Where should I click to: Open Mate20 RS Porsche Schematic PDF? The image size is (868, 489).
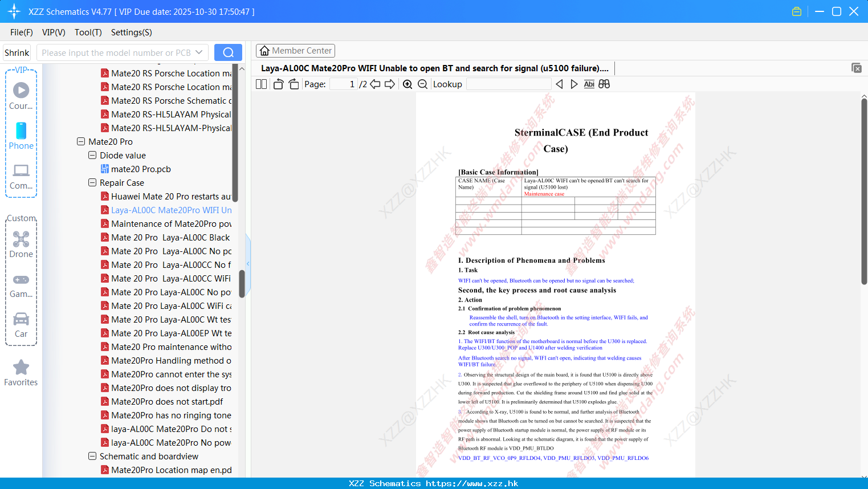click(166, 100)
